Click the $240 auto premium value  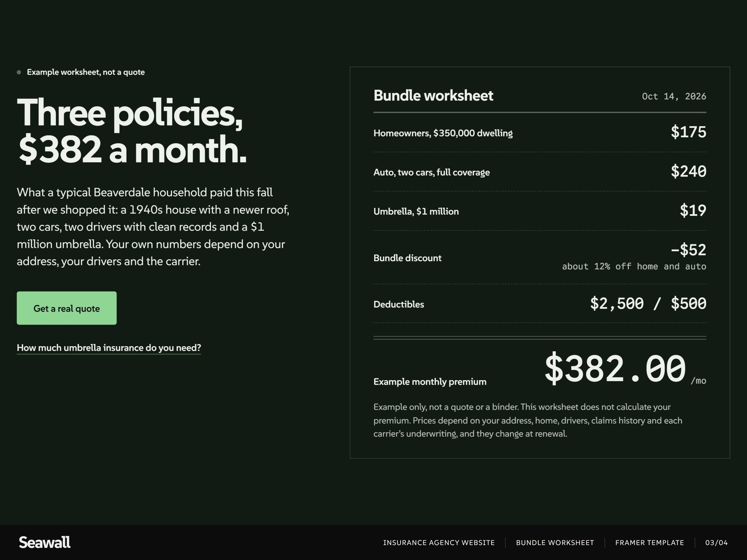pyautogui.click(x=688, y=171)
